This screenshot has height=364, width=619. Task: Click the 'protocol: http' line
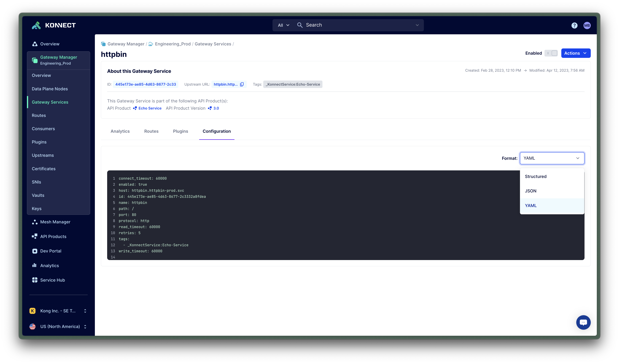tap(134, 221)
